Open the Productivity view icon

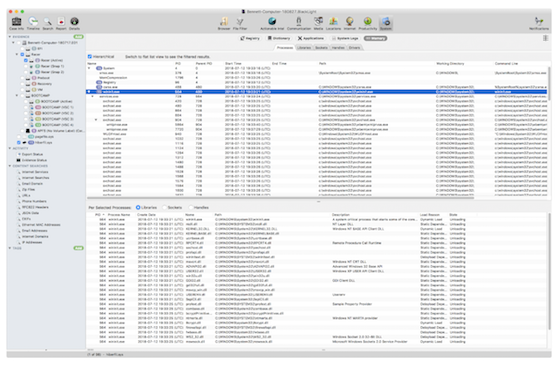[368, 22]
